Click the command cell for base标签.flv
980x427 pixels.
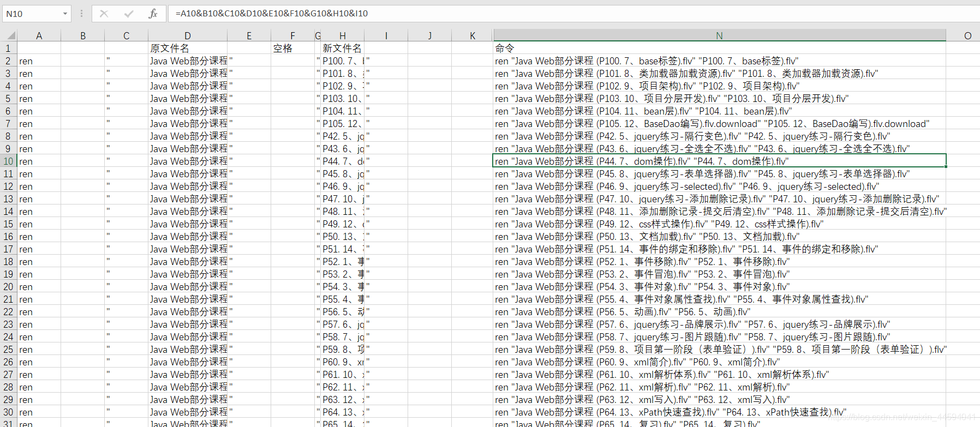[720, 61]
